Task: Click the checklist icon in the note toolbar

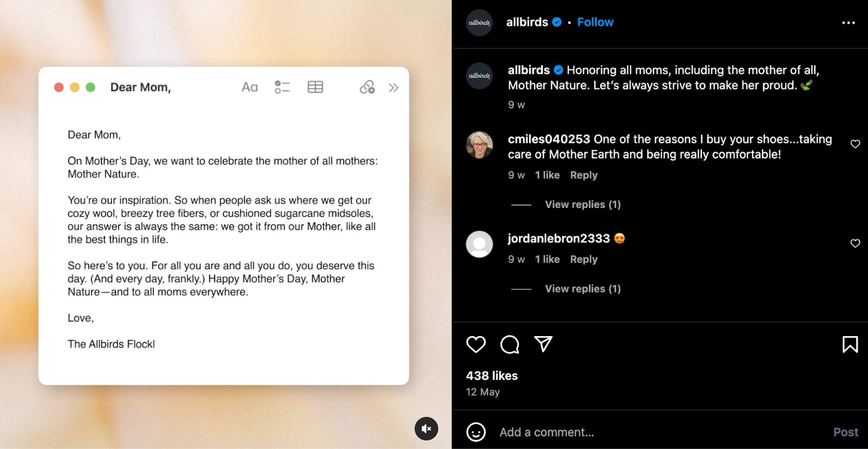Action: (282, 87)
